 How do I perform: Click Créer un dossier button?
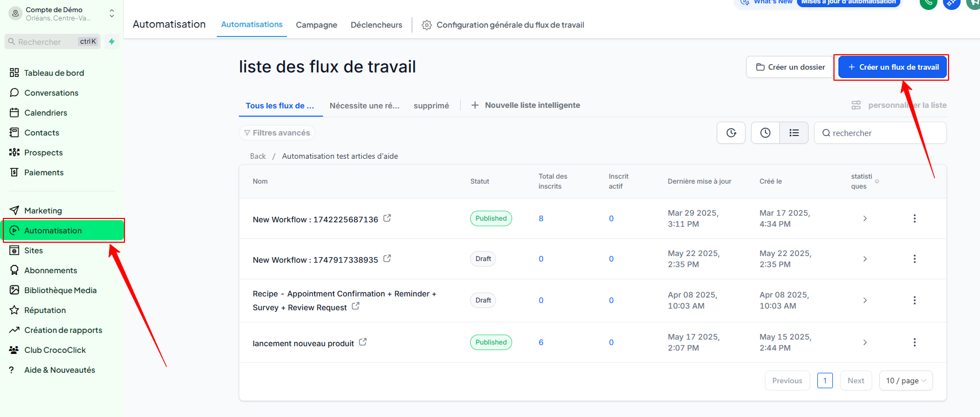pos(790,67)
